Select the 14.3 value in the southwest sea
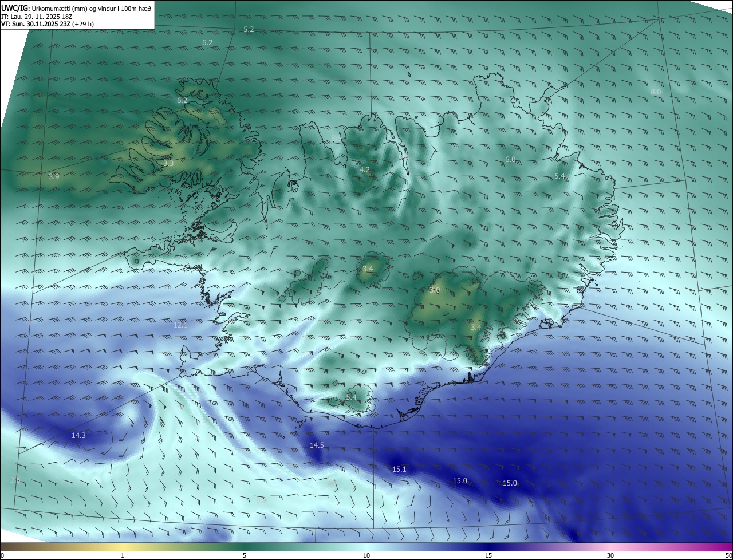733x560 pixels. (x=78, y=435)
